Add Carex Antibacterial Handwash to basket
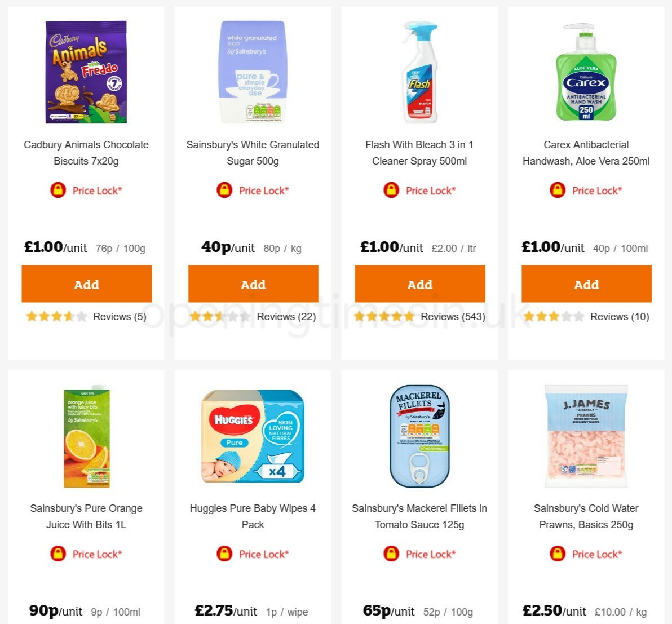The height and width of the screenshot is (624, 672). 586,284
